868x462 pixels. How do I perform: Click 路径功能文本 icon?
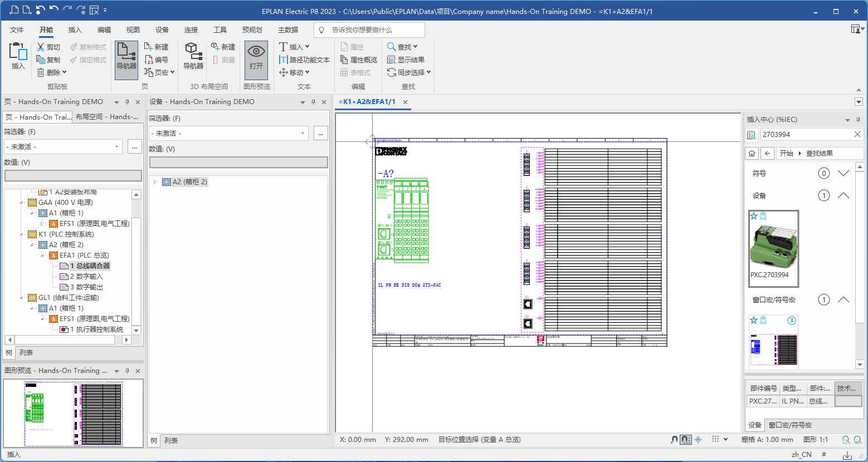tap(283, 60)
